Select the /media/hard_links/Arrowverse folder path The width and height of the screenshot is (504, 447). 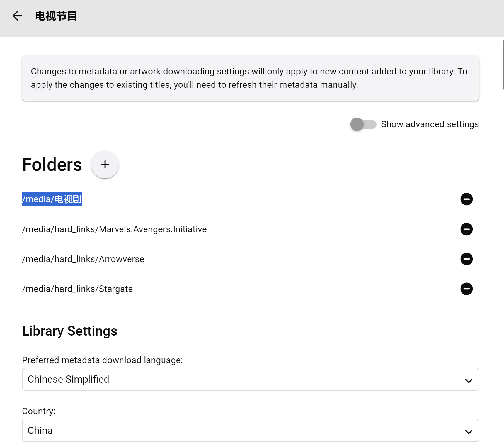coord(83,259)
